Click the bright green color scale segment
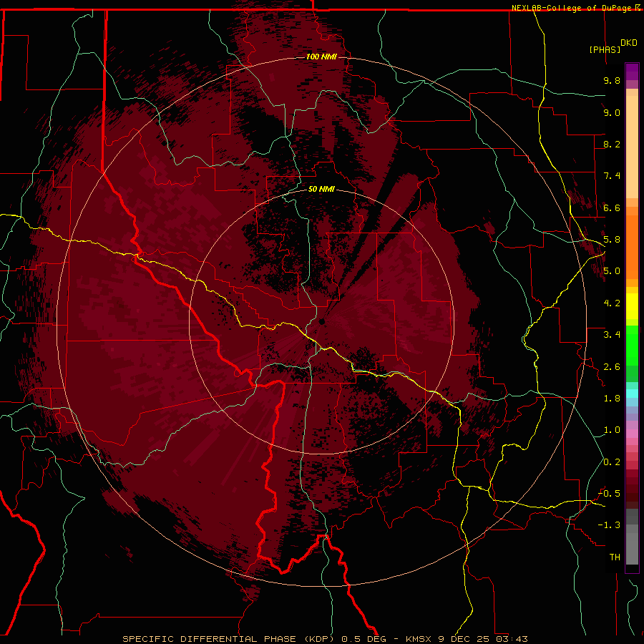The image size is (644, 644). coord(632,345)
